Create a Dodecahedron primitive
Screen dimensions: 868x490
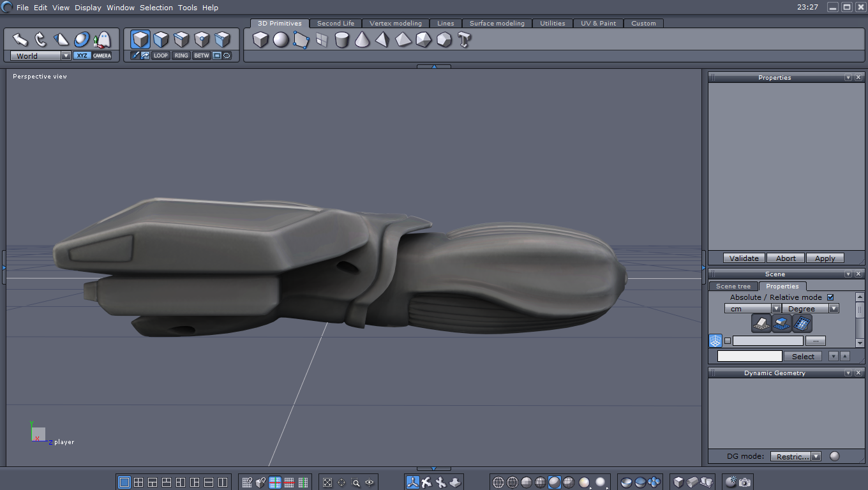[444, 40]
